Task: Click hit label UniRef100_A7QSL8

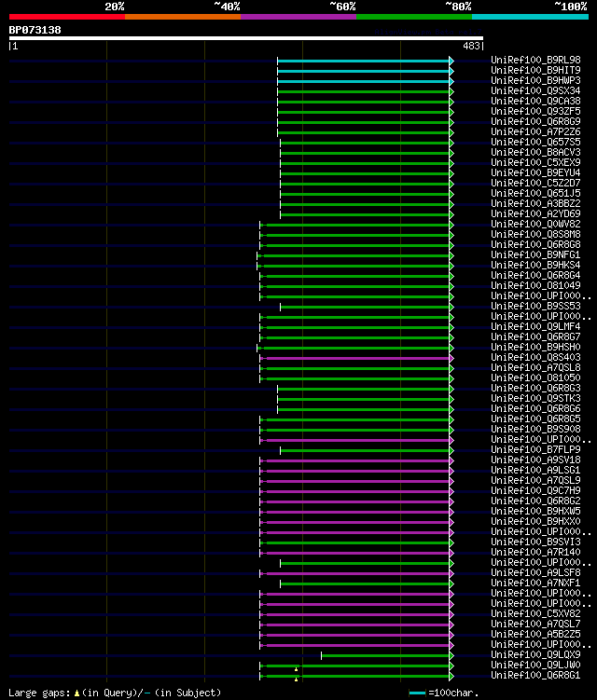Action: [535, 368]
